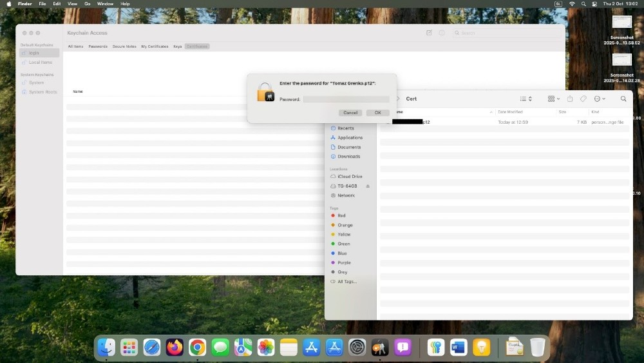Open Trash in the Dock
The image size is (644, 363).
tap(537, 348)
